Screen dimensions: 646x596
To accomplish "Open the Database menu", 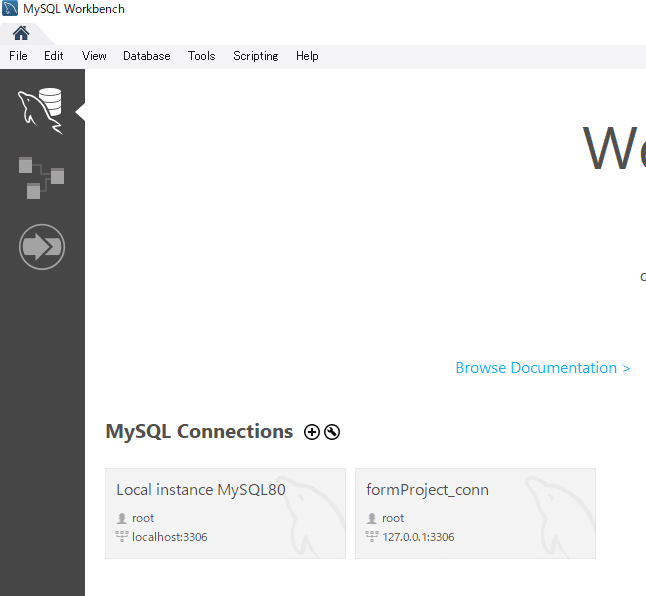I will click(147, 56).
